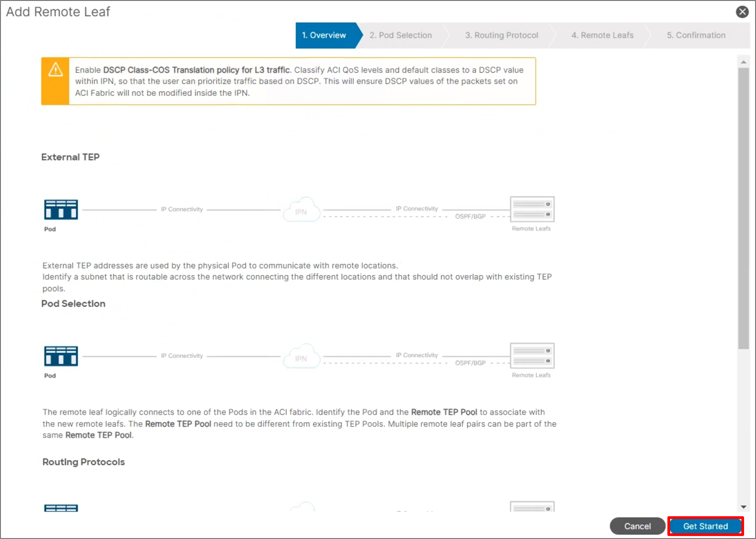Open the Pod Selection wizard step
This screenshot has width=756, height=539.
(400, 35)
